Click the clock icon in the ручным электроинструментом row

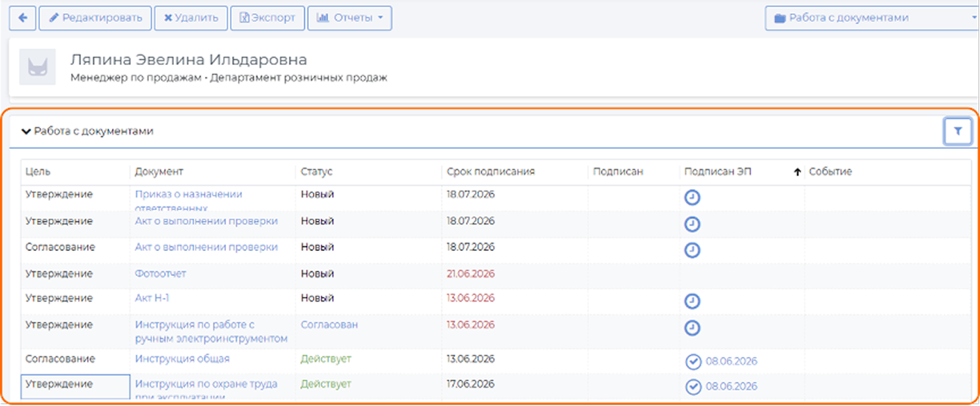tap(692, 327)
